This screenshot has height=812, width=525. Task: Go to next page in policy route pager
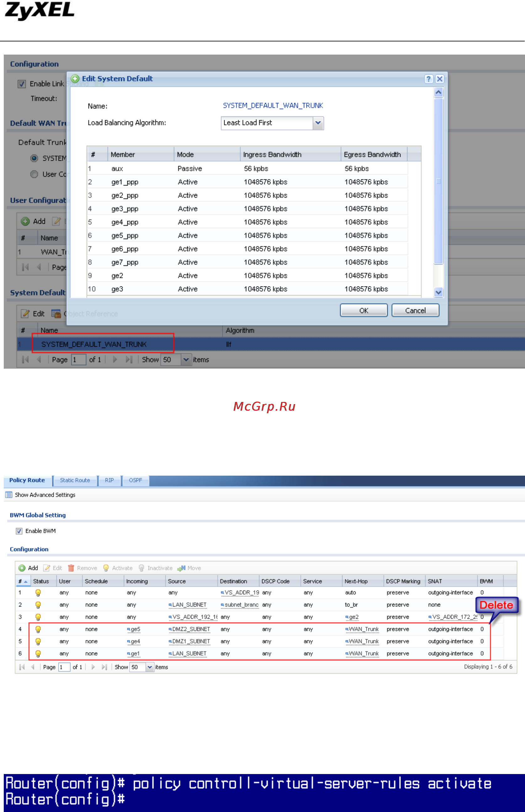pyautogui.click(x=93, y=667)
